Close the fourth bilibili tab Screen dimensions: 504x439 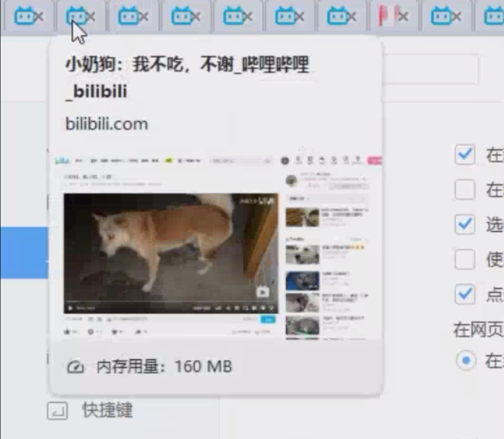[196, 16]
